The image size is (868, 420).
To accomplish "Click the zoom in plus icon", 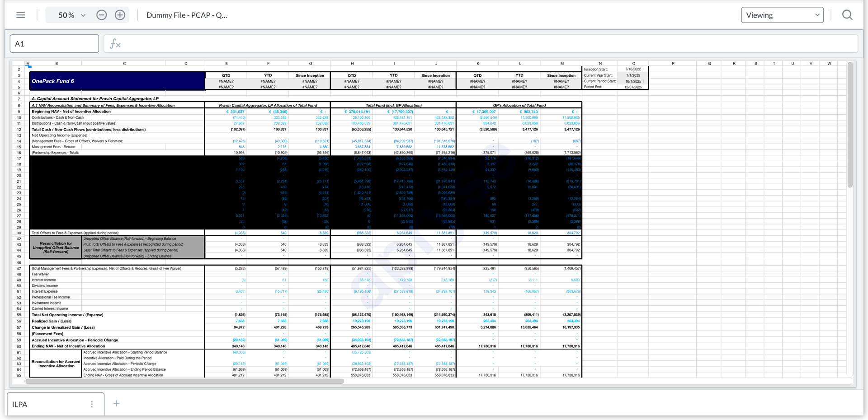I will point(120,15).
